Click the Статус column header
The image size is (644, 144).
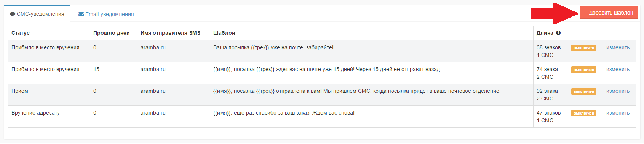click(21, 33)
